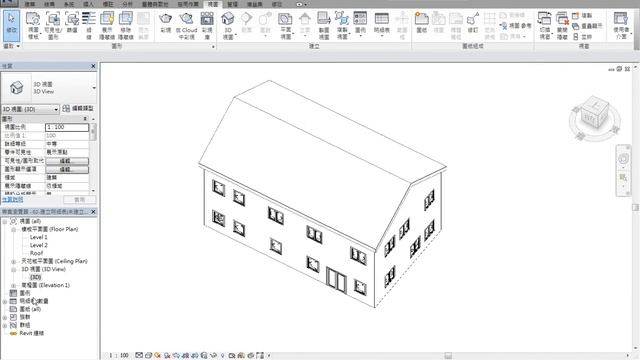
Task: Click the Apply button in Properties
Action: point(80,200)
